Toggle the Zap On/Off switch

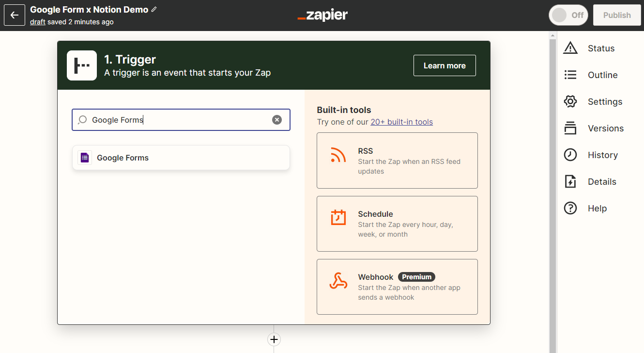click(568, 15)
